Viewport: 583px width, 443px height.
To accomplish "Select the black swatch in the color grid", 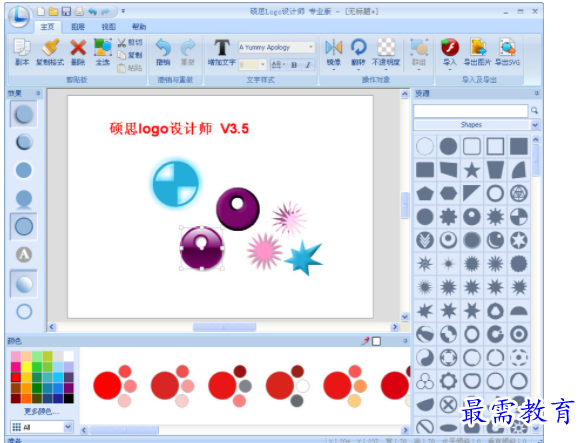I will click(68, 398).
